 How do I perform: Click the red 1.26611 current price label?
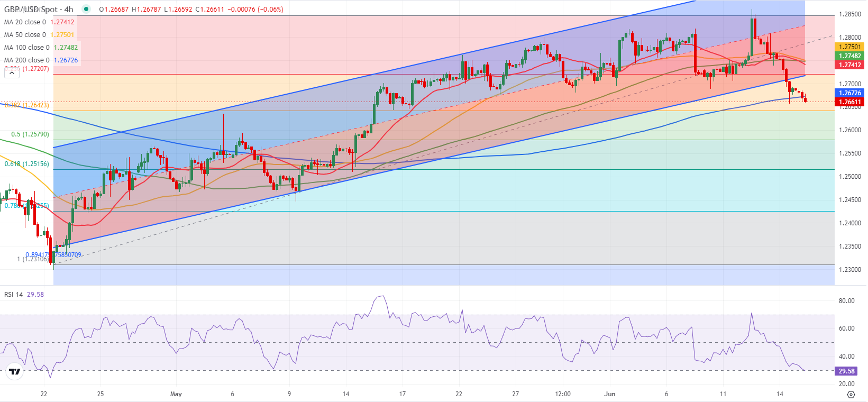[x=849, y=102]
